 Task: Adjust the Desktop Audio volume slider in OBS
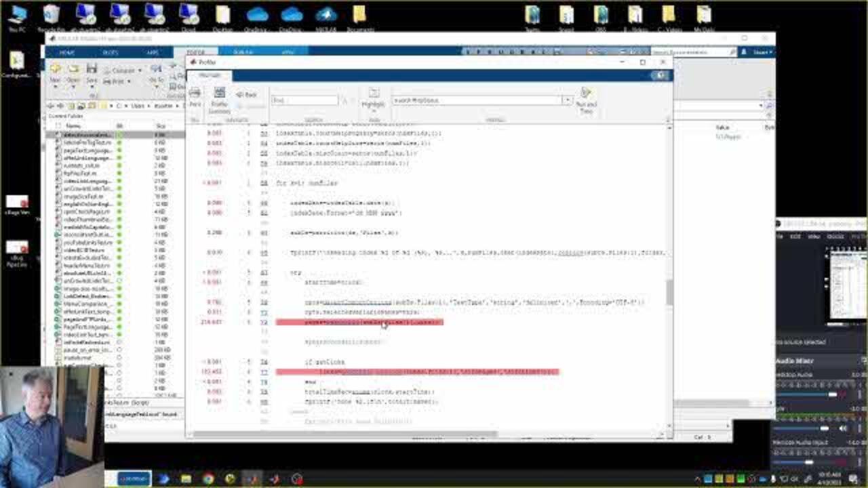click(832, 394)
